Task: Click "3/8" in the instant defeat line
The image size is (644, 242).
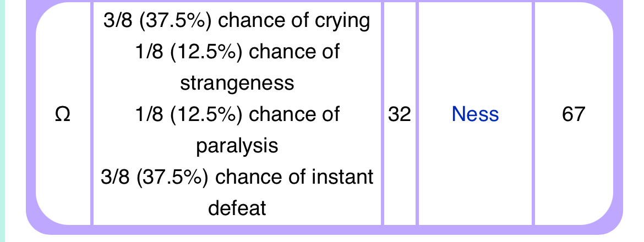Action: click(114, 177)
